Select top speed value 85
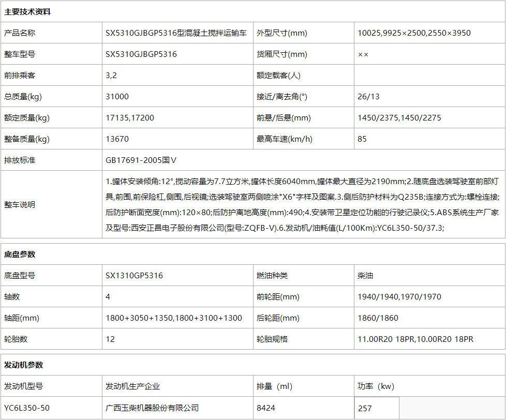 click(362, 139)
